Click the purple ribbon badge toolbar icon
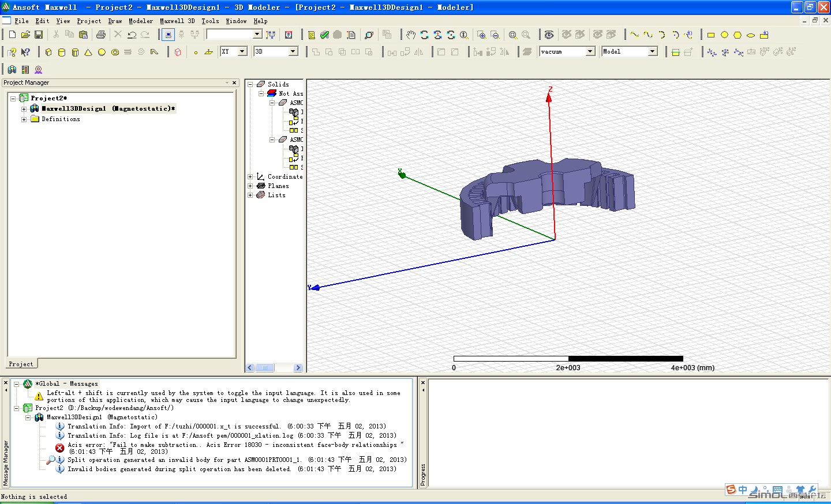This screenshot has height=504, width=831. tap(39, 69)
